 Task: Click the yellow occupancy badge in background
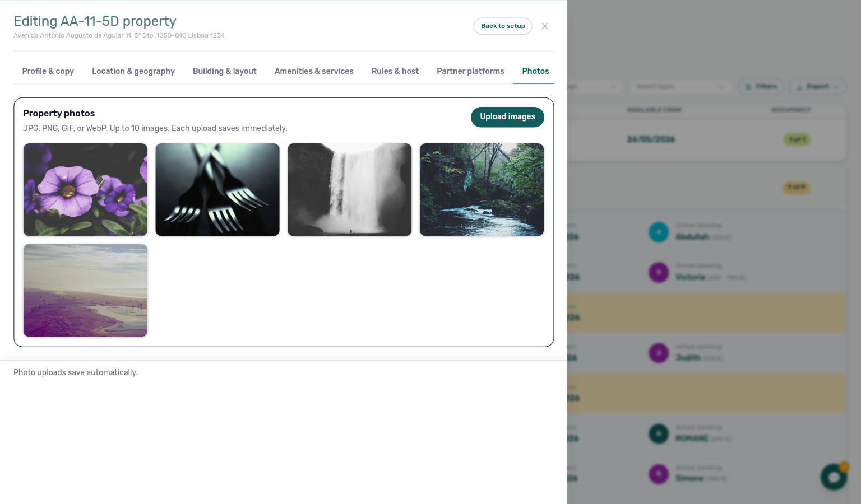coord(797,187)
